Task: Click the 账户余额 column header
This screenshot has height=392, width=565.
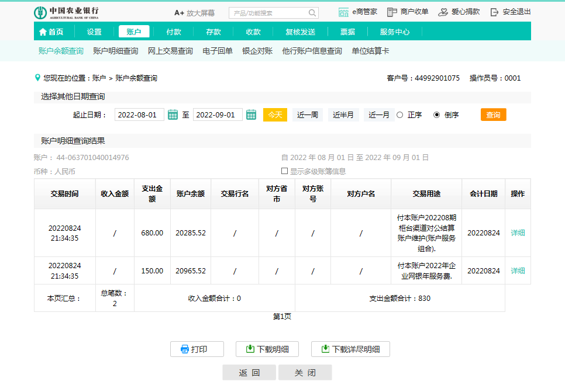Action: [x=191, y=193]
